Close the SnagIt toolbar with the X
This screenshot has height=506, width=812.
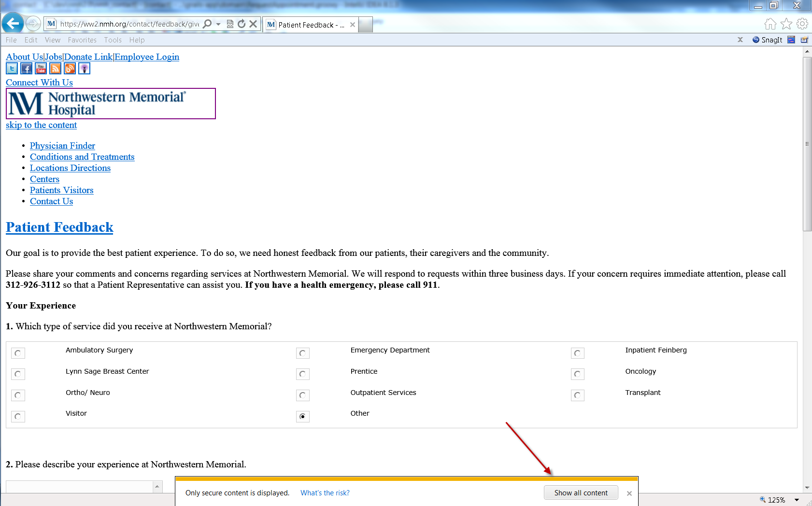(740, 40)
